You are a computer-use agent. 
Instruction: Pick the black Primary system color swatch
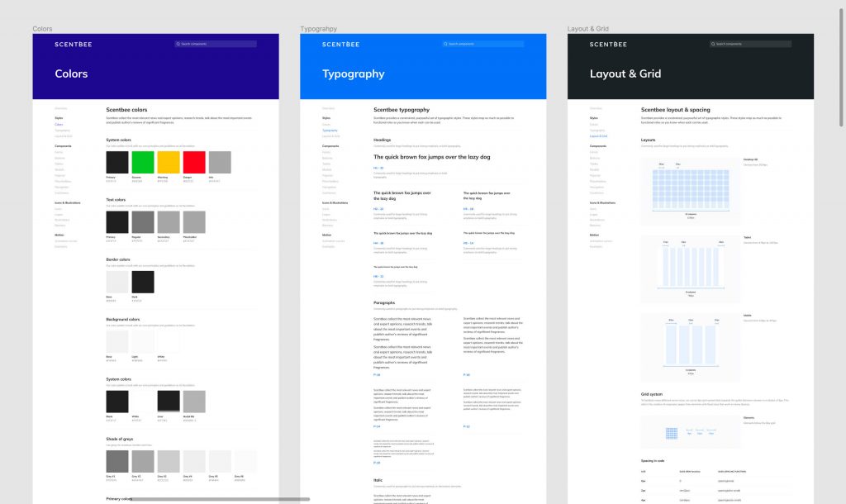(x=117, y=163)
